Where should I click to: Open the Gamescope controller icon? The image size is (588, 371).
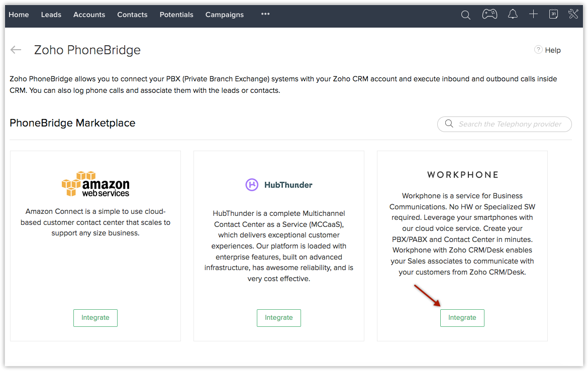pyautogui.click(x=489, y=14)
